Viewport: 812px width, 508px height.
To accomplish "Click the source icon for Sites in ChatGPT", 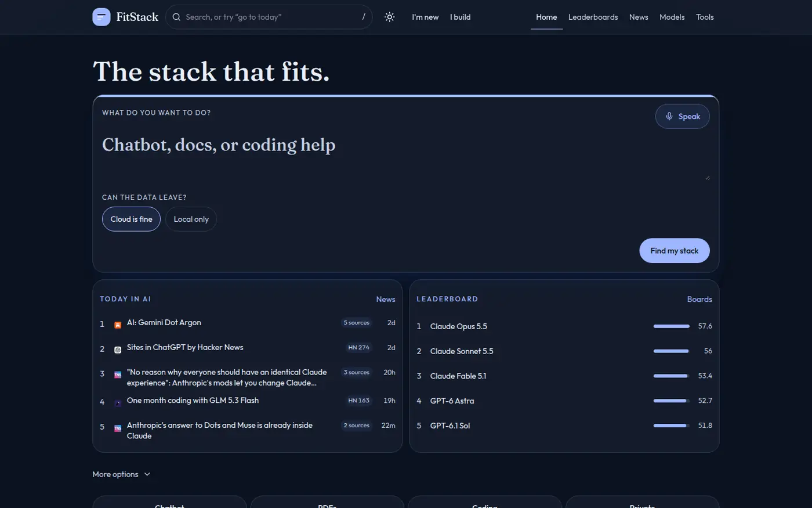I will (118, 350).
